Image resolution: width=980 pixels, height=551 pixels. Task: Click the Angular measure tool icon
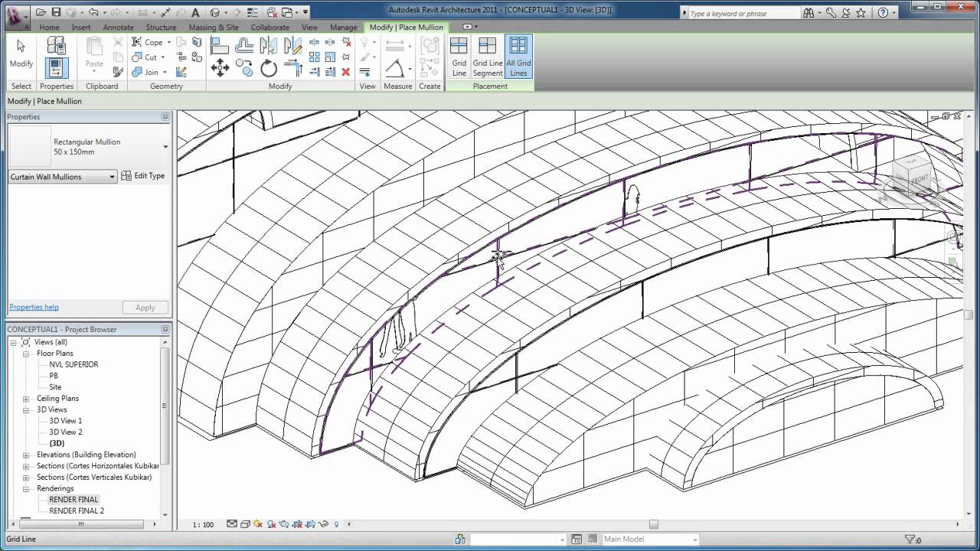tap(395, 70)
